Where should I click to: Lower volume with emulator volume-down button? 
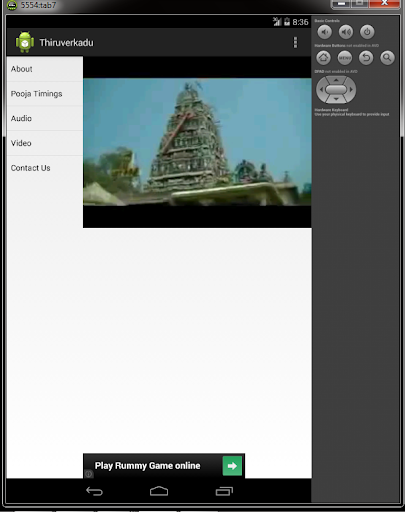(x=324, y=32)
